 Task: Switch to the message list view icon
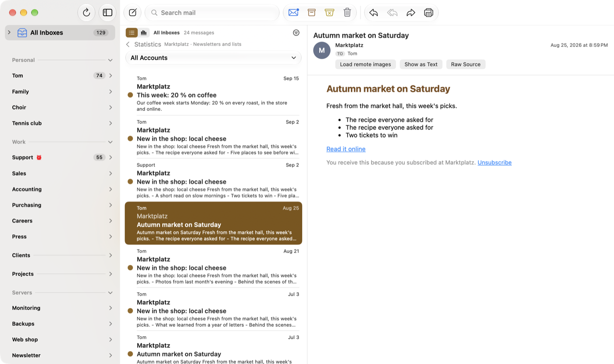(x=132, y=33)
